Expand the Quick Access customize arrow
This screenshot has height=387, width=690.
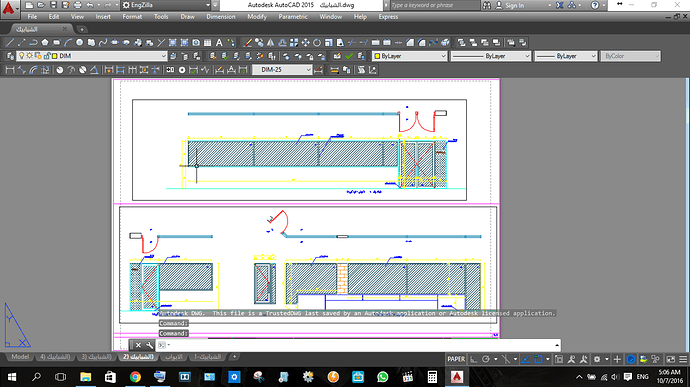[x=215, y=5]
